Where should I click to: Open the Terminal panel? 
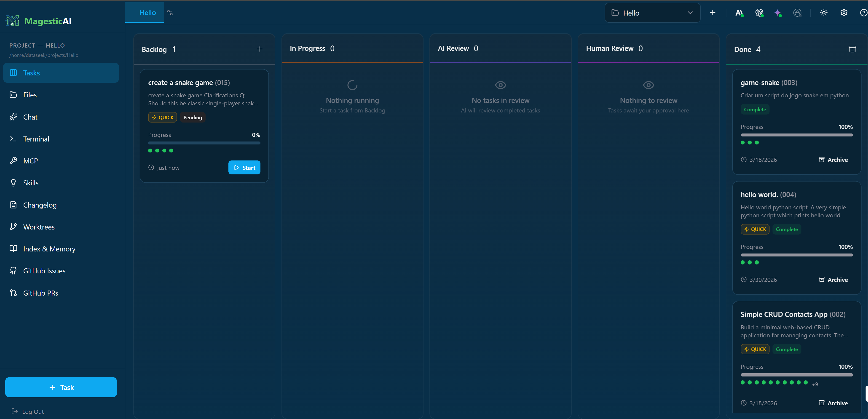click(x=61, y=139)
